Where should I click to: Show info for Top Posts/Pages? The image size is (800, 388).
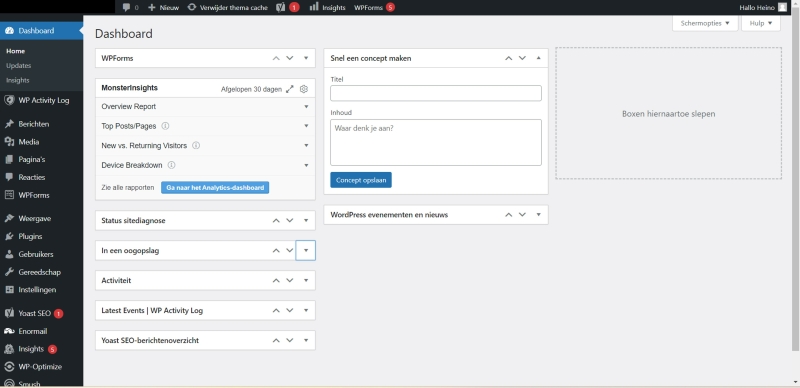[165, 126]
